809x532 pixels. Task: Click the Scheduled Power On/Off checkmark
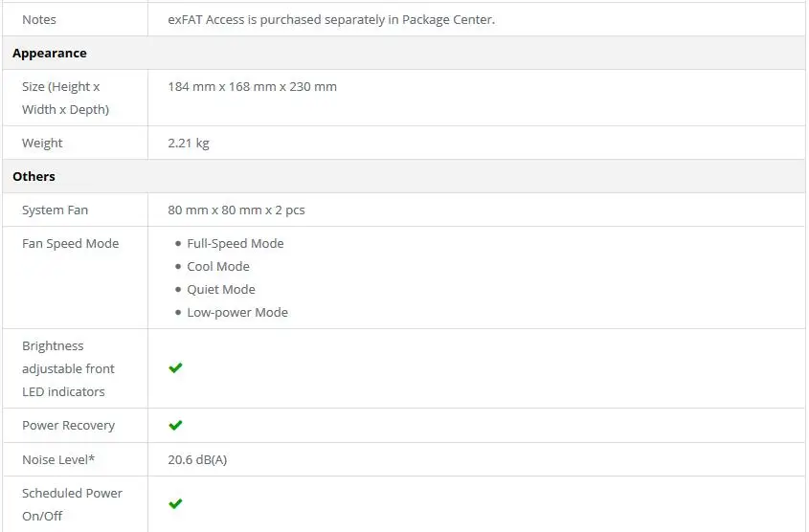click(x=175, y=503)
